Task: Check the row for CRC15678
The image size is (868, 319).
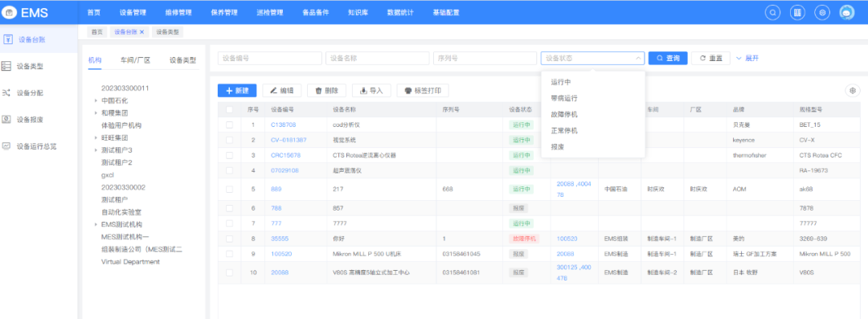Action: point(229,156)
